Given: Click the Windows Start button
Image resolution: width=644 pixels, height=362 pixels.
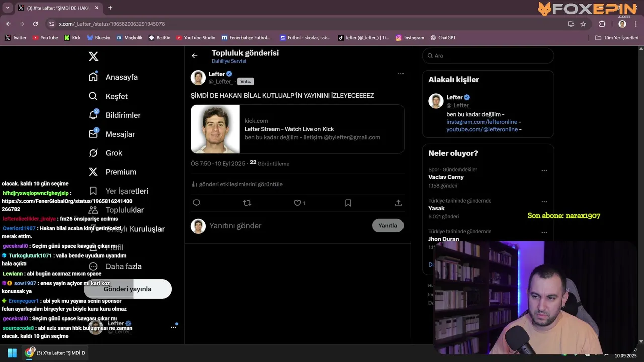Looking at the screenshot, I should pos(12,353).
